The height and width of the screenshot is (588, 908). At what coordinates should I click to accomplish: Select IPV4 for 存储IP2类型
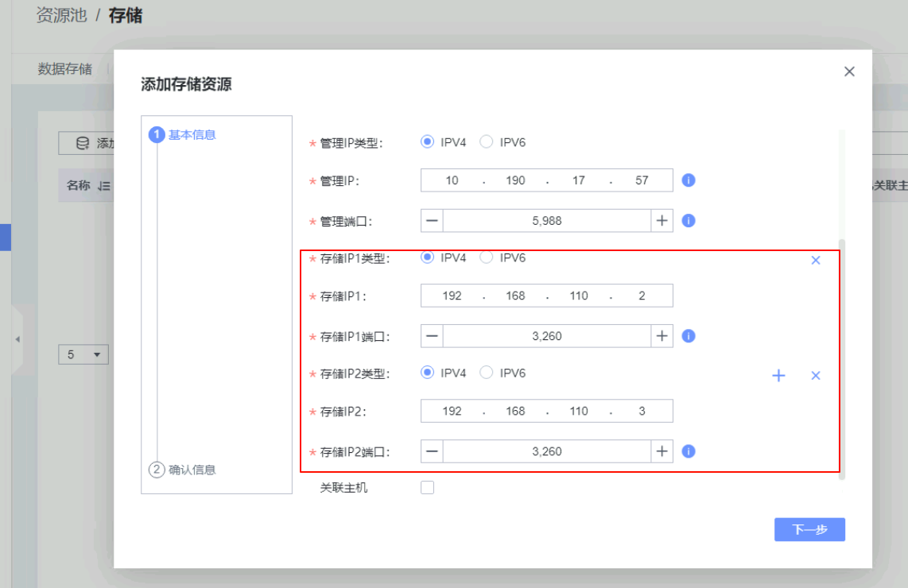click(427, 373)
